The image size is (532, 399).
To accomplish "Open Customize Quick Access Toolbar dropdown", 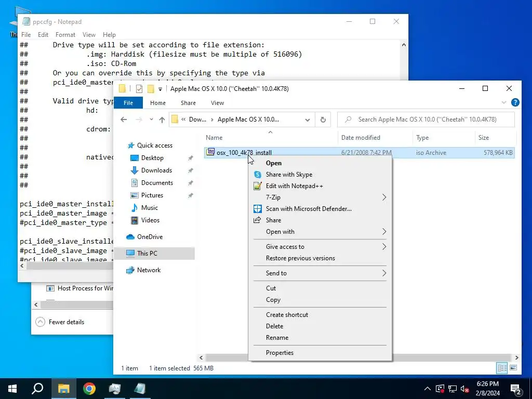I will pos(160,89).
